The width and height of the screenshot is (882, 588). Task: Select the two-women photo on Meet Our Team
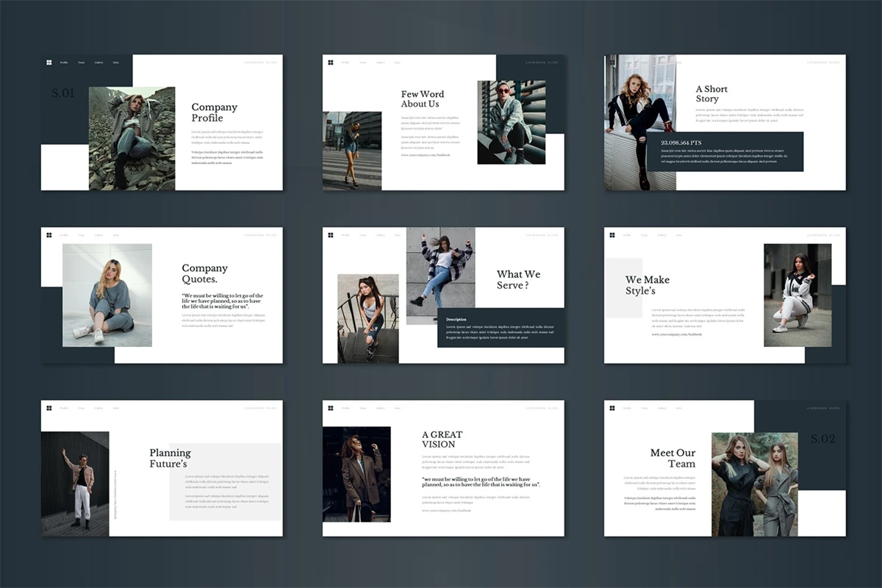click(754, 484)
